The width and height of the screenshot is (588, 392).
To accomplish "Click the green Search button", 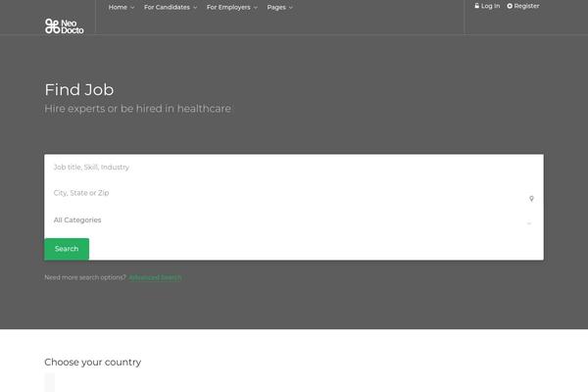I will 67,249.
